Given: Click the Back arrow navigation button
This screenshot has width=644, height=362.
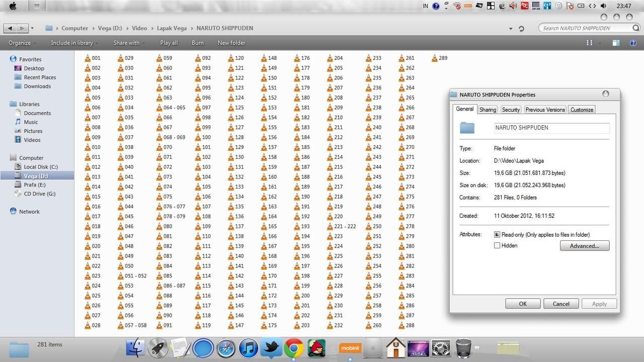Looking at the screenshot, I should pos(11,28).
